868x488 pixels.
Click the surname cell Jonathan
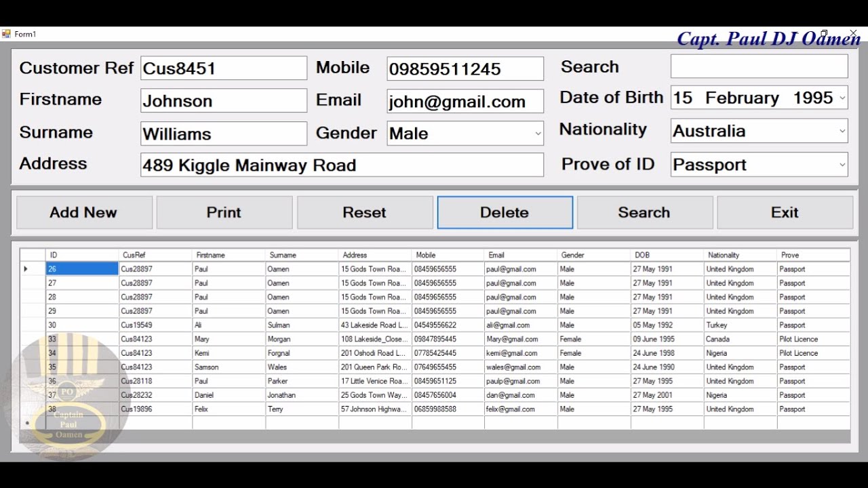[302, 395]
